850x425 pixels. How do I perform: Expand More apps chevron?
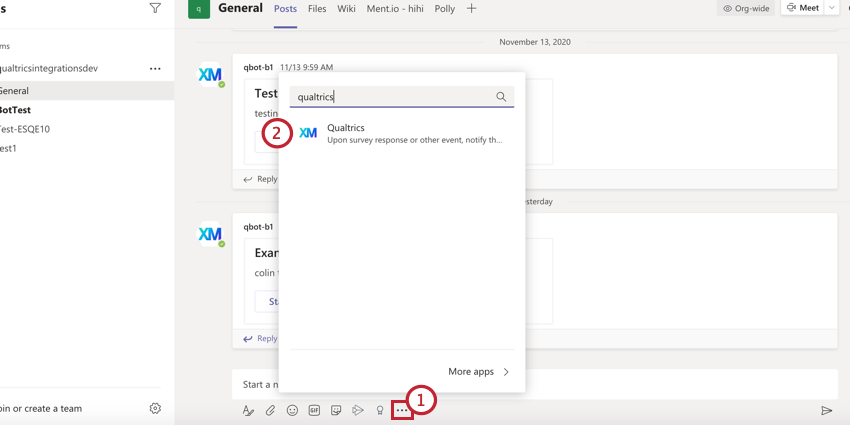(x=506, y=372)
